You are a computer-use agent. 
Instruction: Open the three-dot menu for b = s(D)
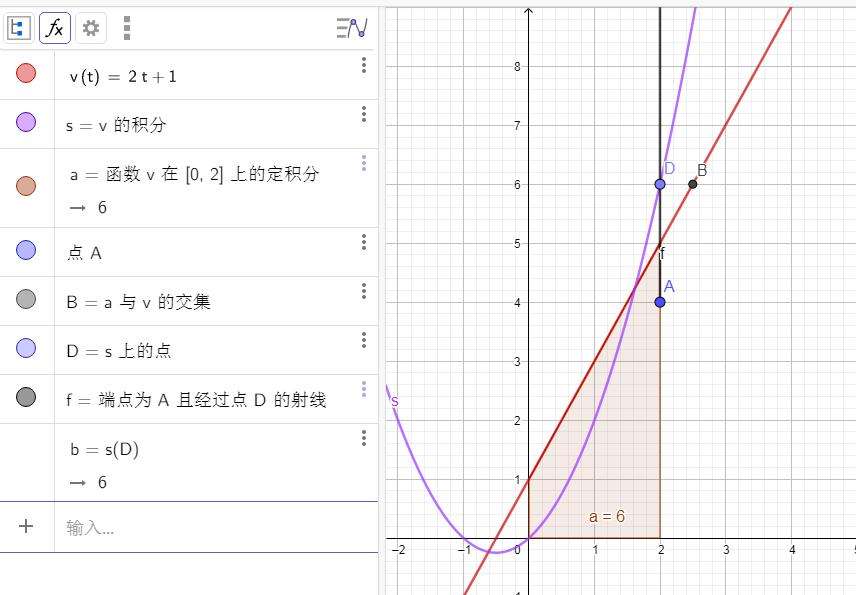coord(363,437)
